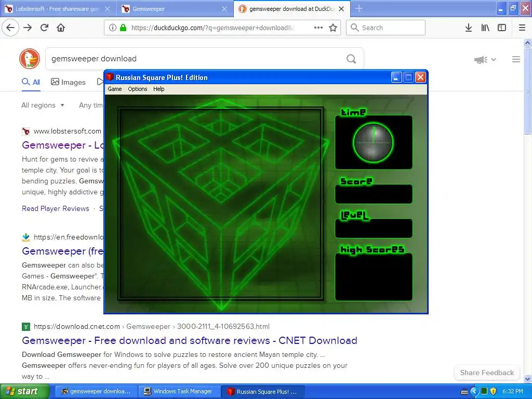Screen dimensions: 532x399
Task: Open the DuckDuckGo side menu icon
Action: [x=516, y=59]
